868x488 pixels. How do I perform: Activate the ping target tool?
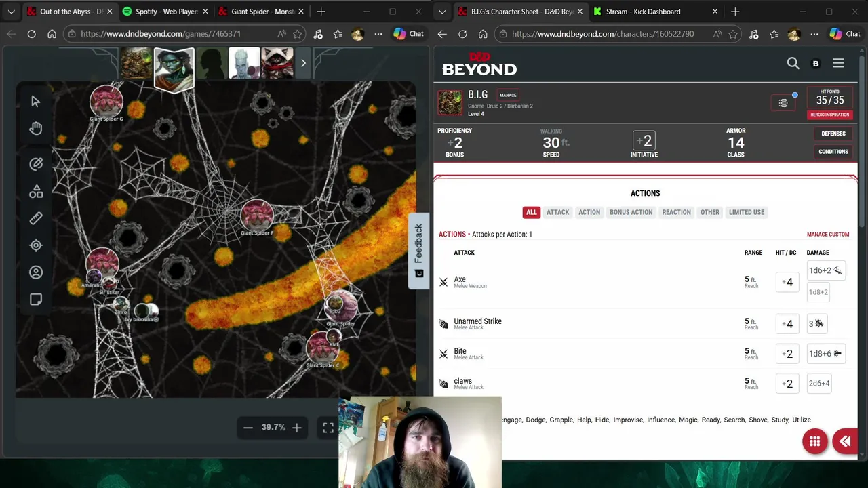pyautogui.click(x=36, y=245)
